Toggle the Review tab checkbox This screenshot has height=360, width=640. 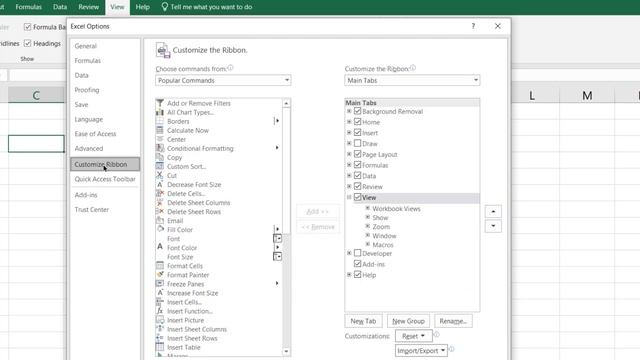pos(358,186)
